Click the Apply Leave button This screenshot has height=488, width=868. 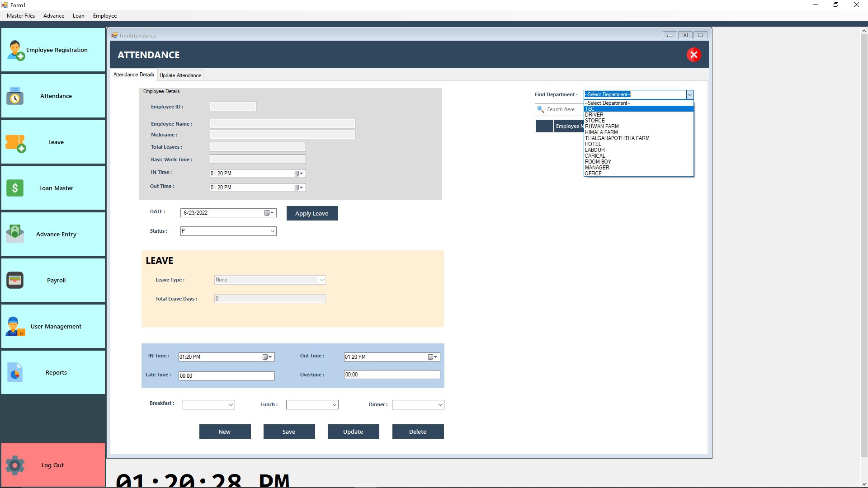[x=312, y=214]
